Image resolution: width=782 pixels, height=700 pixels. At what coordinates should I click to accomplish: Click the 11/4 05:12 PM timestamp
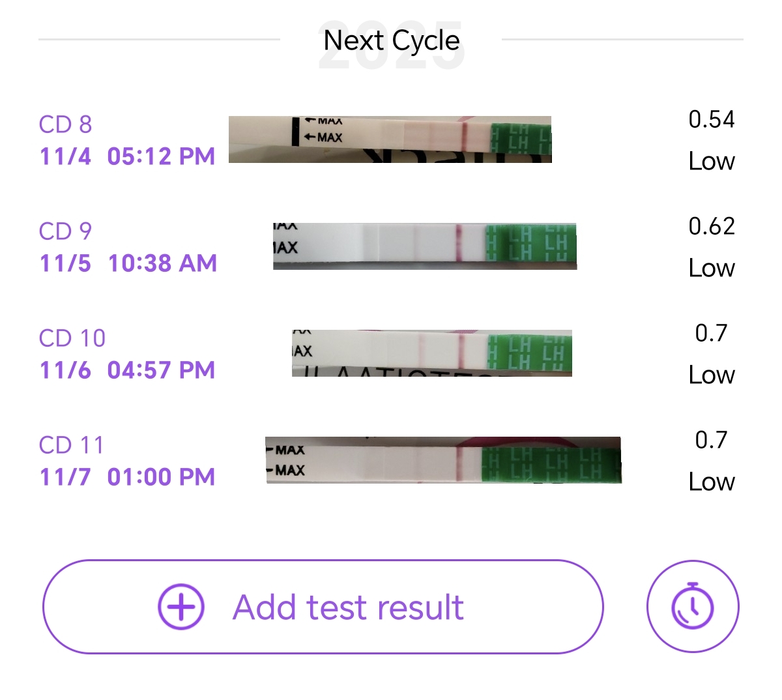coord(127,156)
